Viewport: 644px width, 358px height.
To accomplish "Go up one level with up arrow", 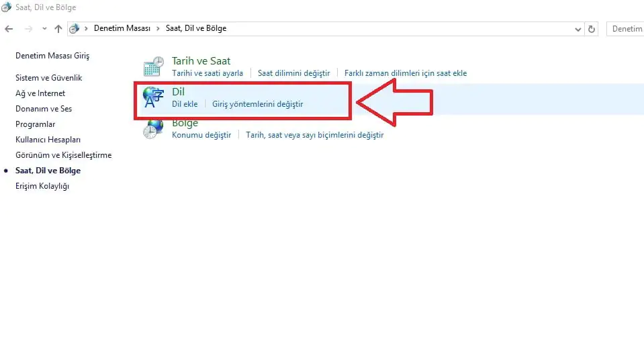I will (58, 29).
